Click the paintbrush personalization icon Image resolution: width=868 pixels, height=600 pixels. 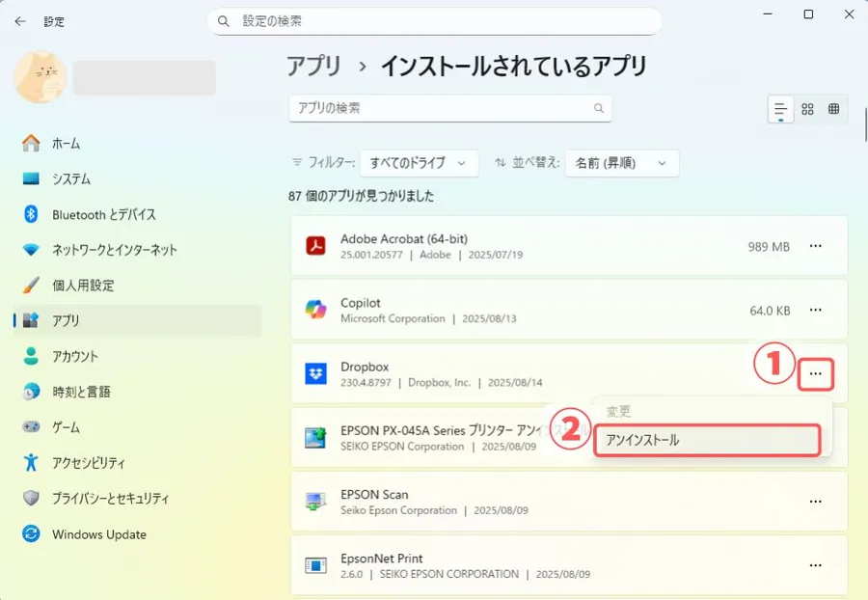[31, 286]
